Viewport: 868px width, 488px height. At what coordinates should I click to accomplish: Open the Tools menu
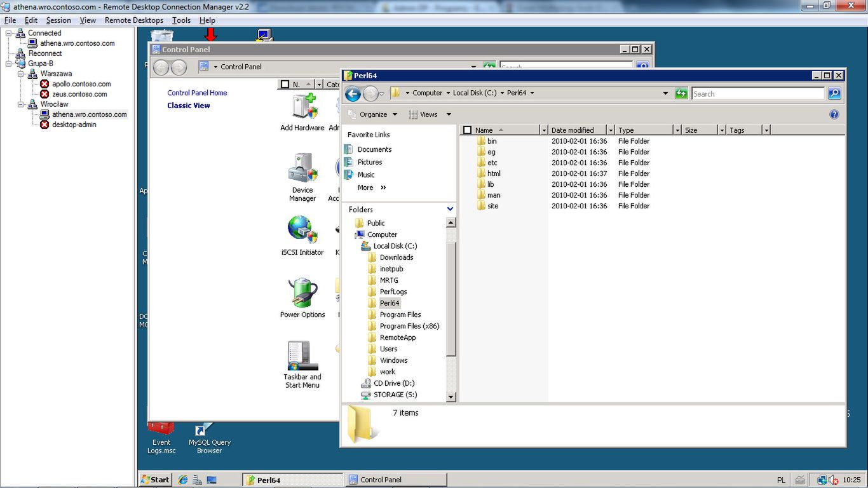point(181,20)
